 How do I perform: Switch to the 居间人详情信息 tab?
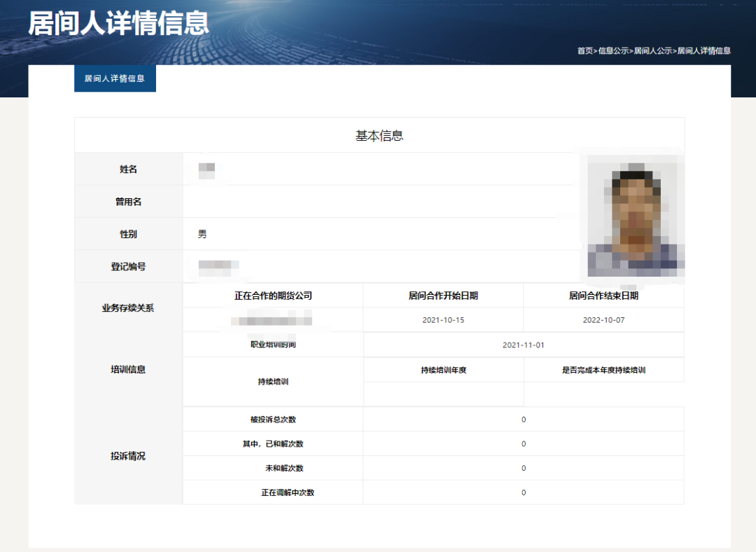click(115, 78)
